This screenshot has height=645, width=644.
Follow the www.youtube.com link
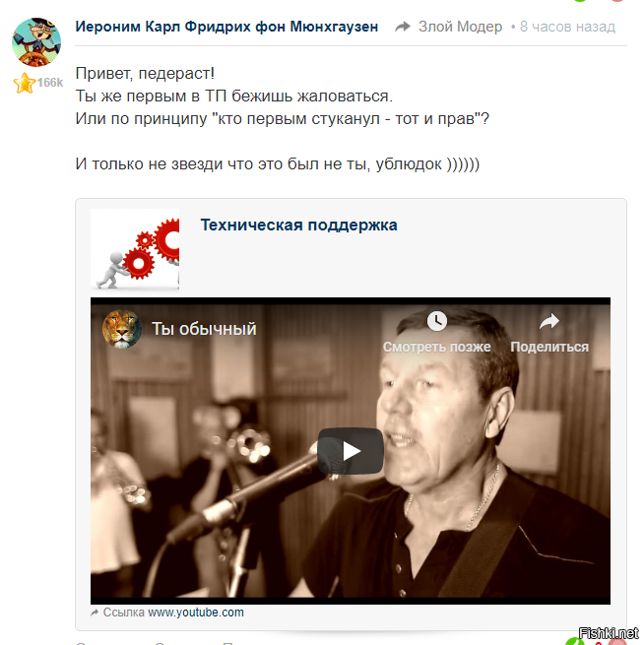(x=196, y=613)
